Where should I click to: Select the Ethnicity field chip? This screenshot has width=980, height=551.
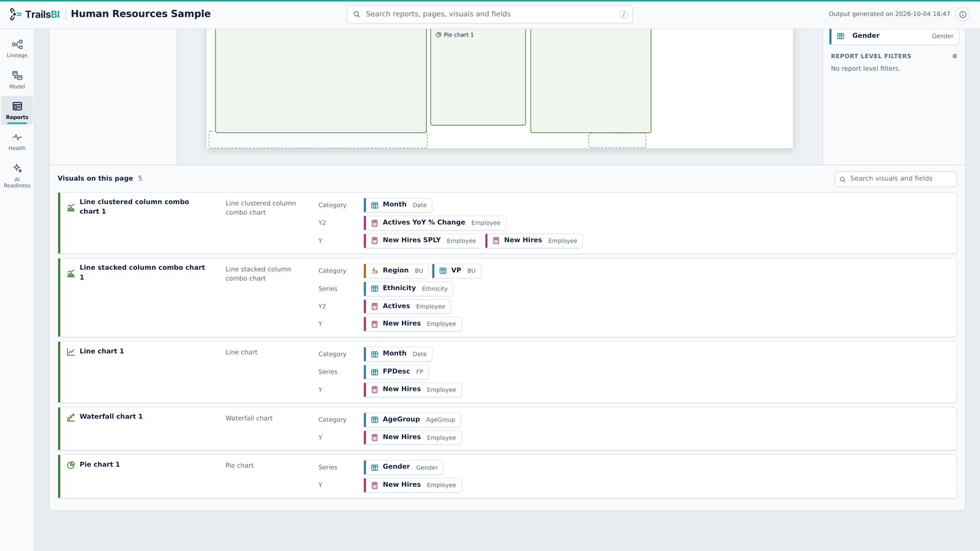click(409, 288)
